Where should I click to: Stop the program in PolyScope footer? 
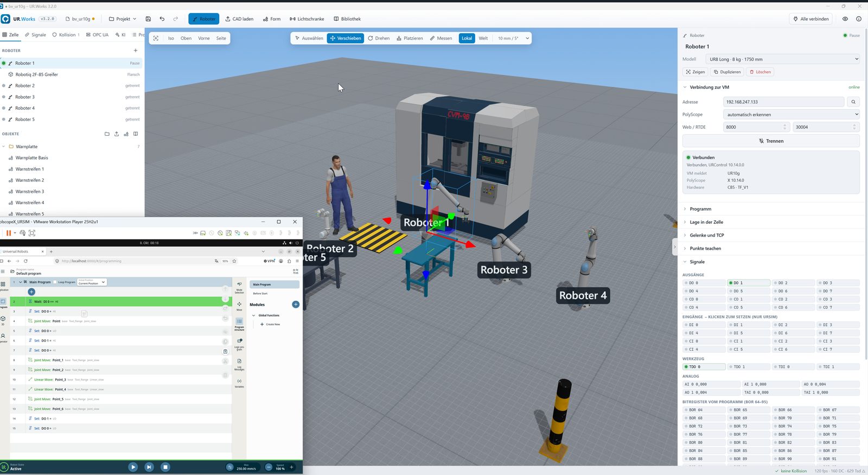[165, 467]
